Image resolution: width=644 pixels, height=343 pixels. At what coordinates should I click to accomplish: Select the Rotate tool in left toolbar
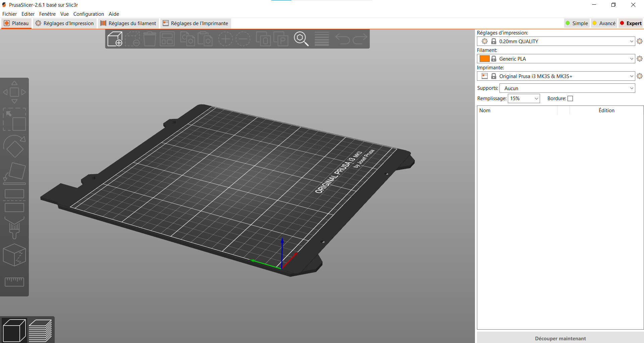[x=14, y=146]
